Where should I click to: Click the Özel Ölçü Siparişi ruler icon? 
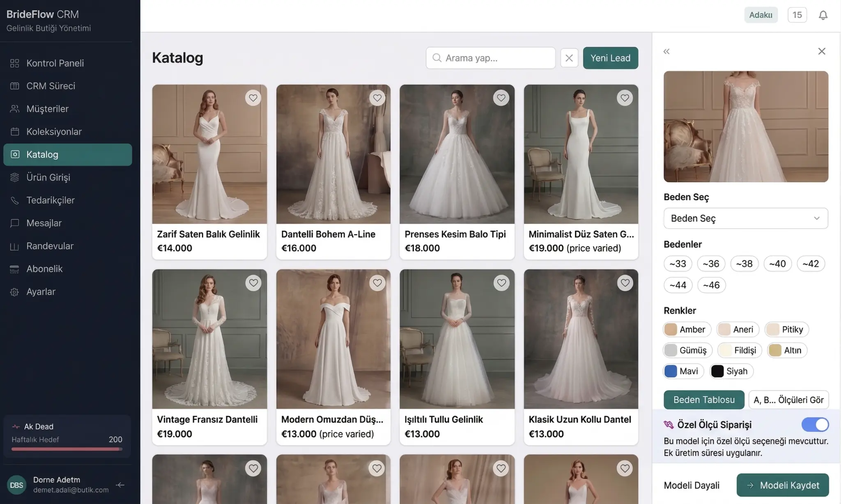click(669, 425)
